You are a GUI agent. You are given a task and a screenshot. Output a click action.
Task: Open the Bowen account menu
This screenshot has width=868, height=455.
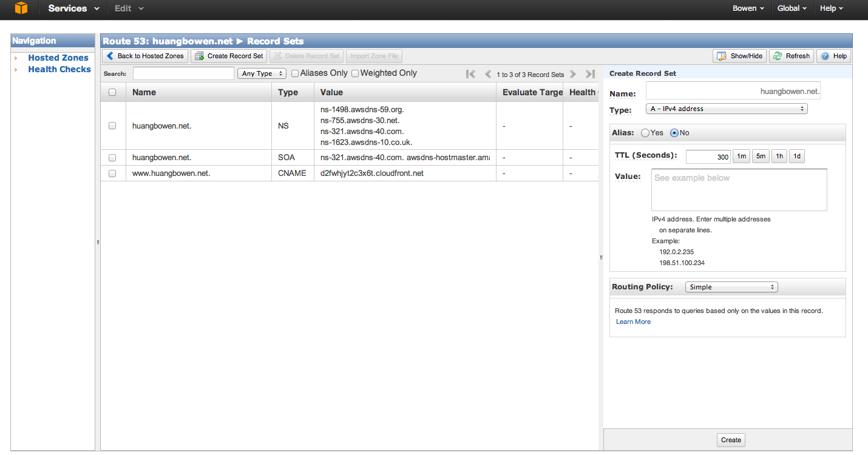[748, 8]
